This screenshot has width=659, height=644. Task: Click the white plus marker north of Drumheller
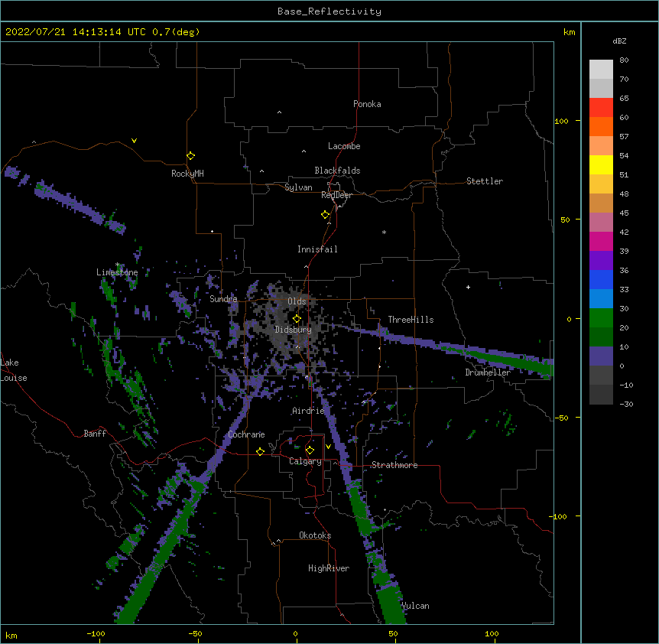(x=468, y=287)
